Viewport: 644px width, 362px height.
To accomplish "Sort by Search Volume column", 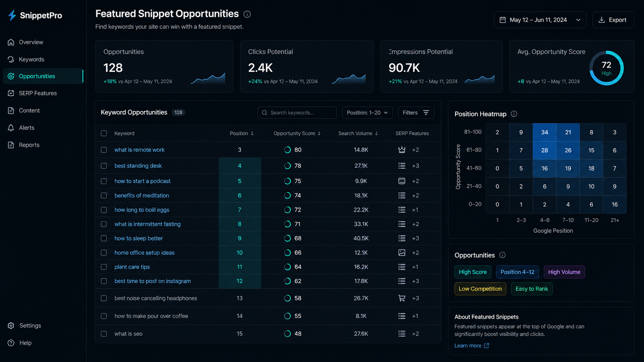I will click(358, 133).
